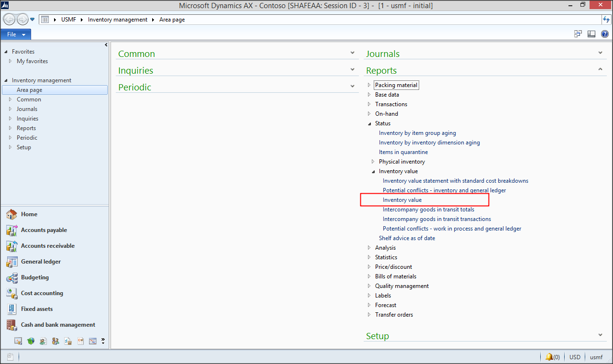Expand Physical inventory group

pyautogui.click(x=373, y=162)
